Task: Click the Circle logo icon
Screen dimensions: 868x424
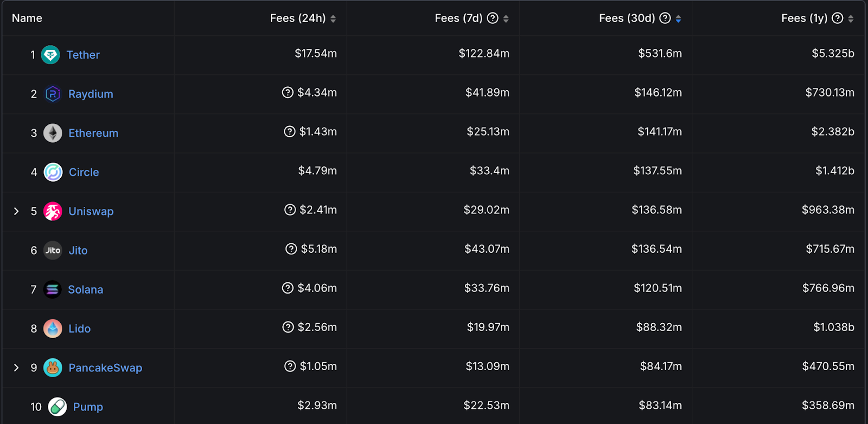Action: [x=53, y=172]
